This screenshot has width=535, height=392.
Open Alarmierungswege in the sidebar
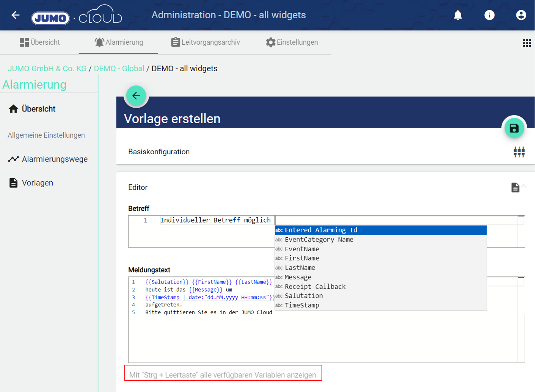click(x=55, y=159)
